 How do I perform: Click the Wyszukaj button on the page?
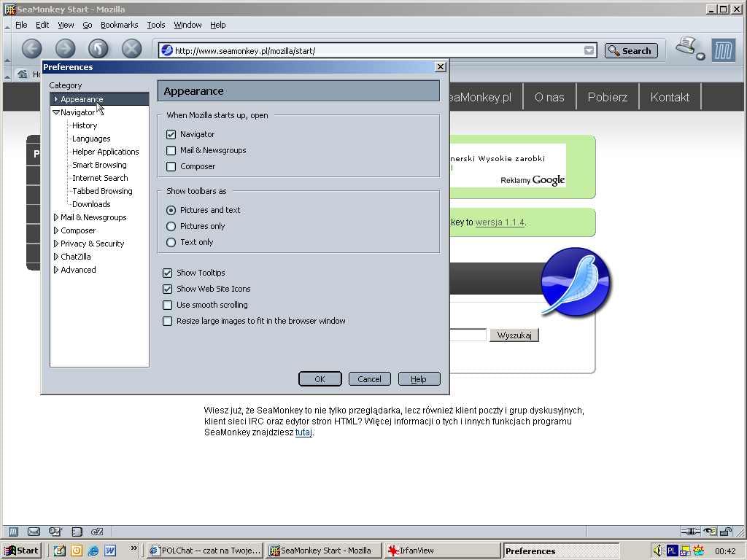click(x=514, y=335)
